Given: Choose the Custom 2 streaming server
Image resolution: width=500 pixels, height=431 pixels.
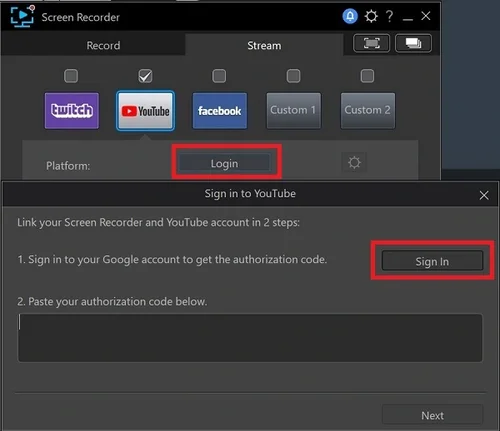Looking at the screenshot, I should coord(368,111).
